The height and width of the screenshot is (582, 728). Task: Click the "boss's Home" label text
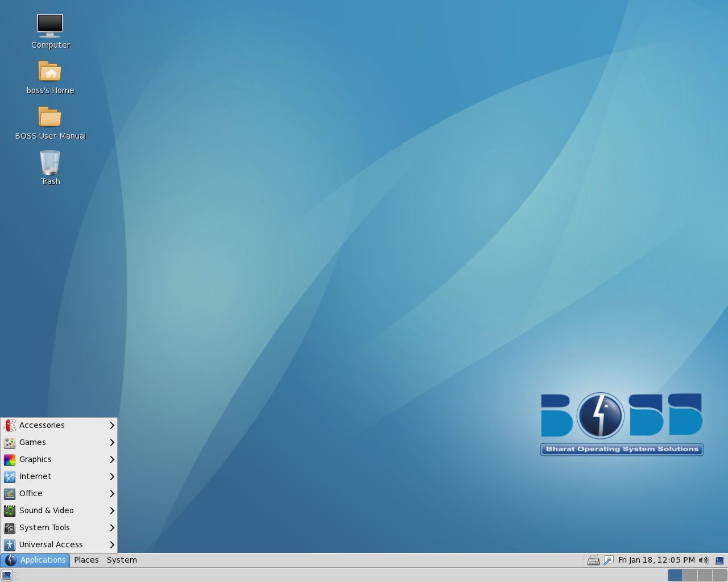pyautogui.click(x=50, y=90)
